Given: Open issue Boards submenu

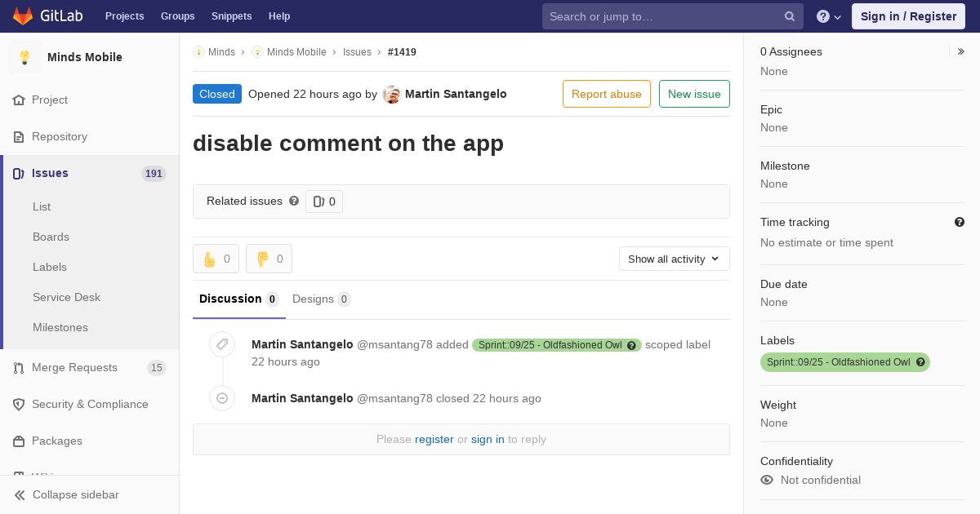Looking at the screenshot, I should pos(51,237).
